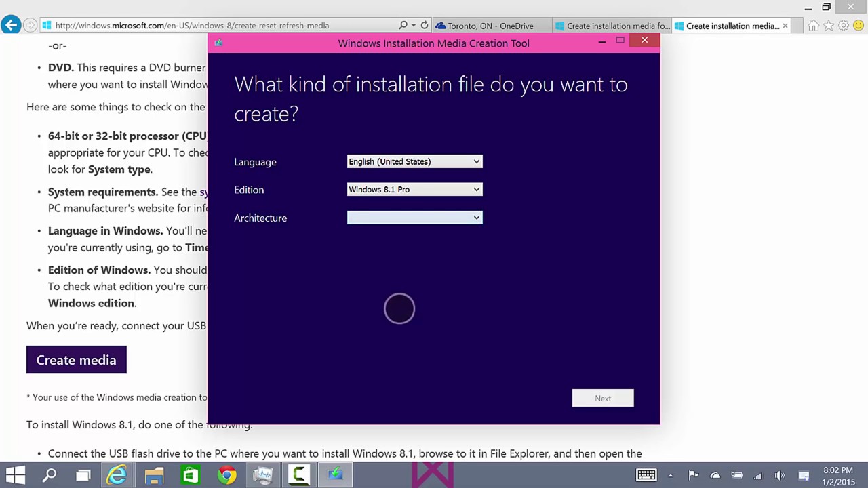Close the active browser tab
The height and width of the screenshot is (488, 868).
785,26
